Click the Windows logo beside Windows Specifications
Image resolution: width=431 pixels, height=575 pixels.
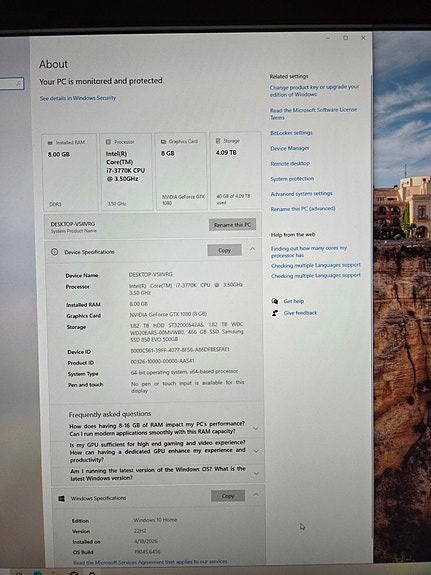tap(62, 498)
